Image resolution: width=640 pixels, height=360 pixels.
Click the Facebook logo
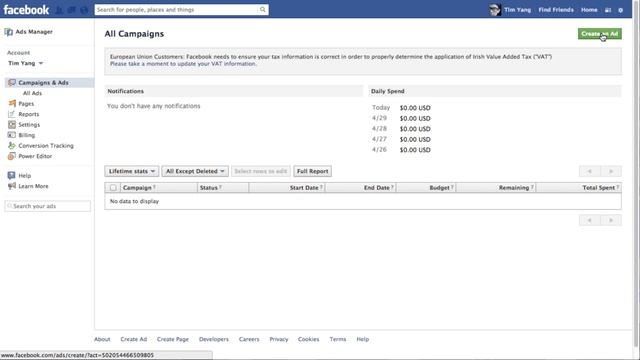[26, 9]
